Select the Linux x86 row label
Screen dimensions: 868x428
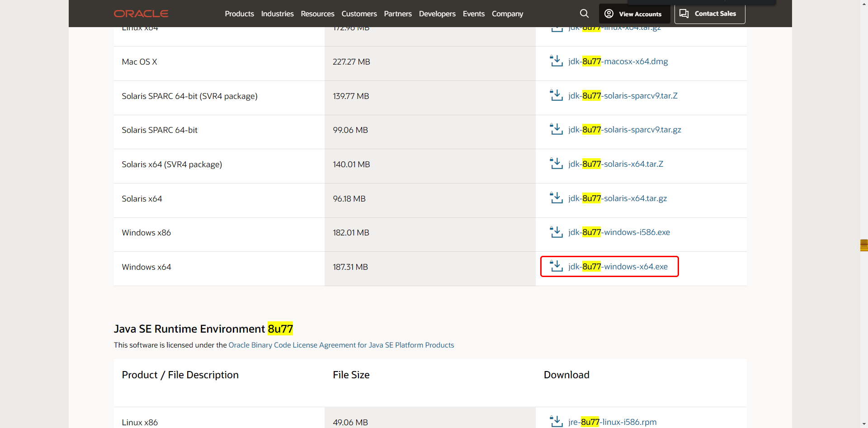coord(140,422)
